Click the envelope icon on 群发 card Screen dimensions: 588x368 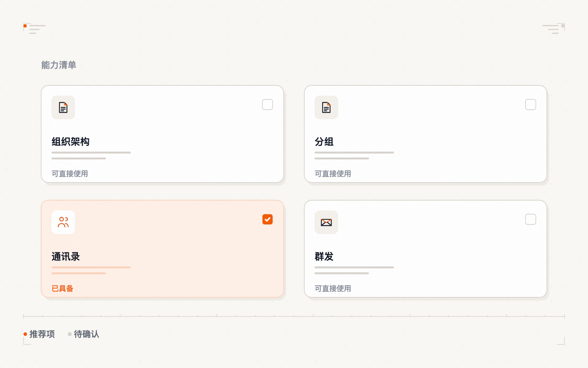(x=326, y=222)
